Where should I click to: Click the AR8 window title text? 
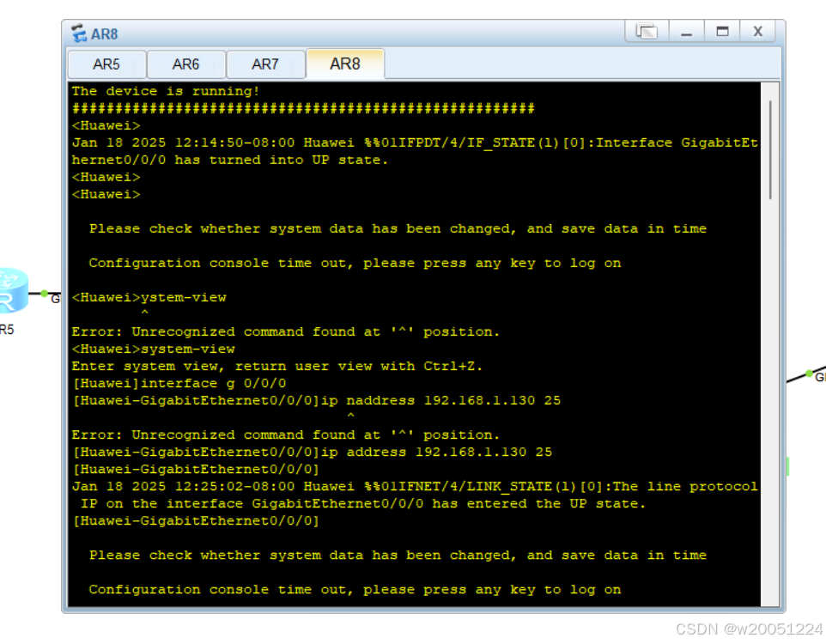[106, 33]
